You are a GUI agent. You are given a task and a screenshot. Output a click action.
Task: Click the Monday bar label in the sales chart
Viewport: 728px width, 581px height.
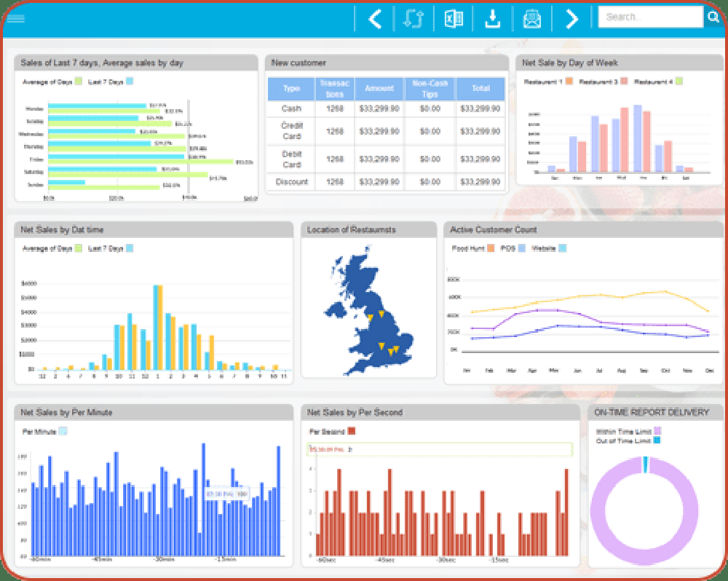pos(34,108)
